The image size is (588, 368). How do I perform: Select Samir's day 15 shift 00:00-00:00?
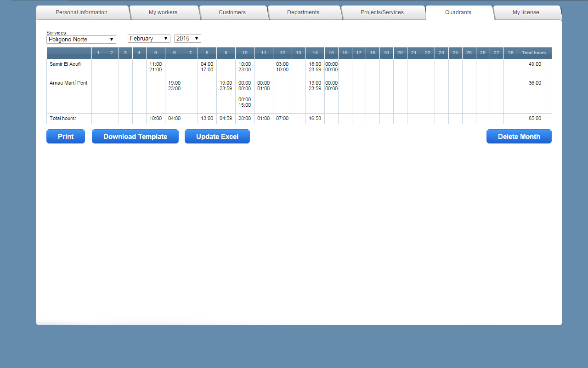click(x=332, y=67)
